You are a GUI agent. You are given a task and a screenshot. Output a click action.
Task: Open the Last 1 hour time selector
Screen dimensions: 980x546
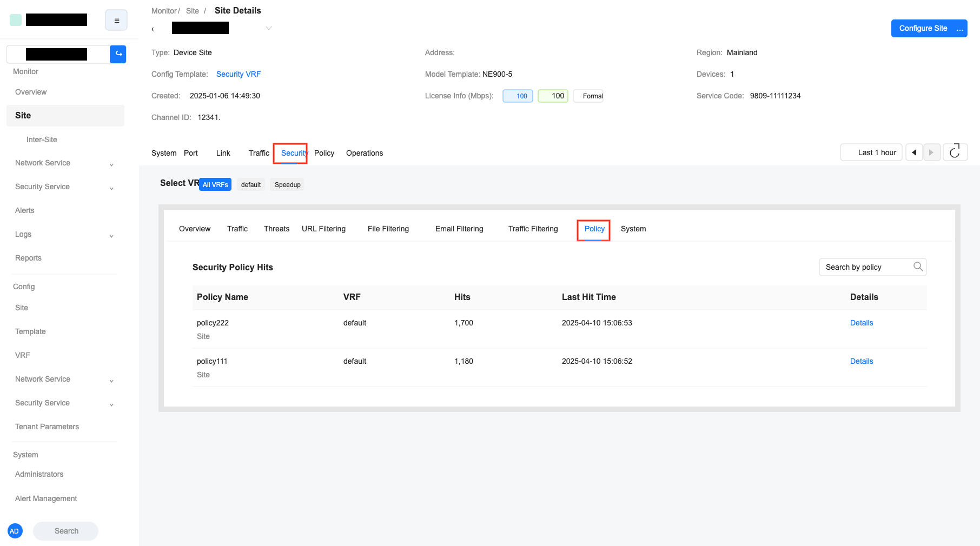pyautogui.click(x=871, y=152)
